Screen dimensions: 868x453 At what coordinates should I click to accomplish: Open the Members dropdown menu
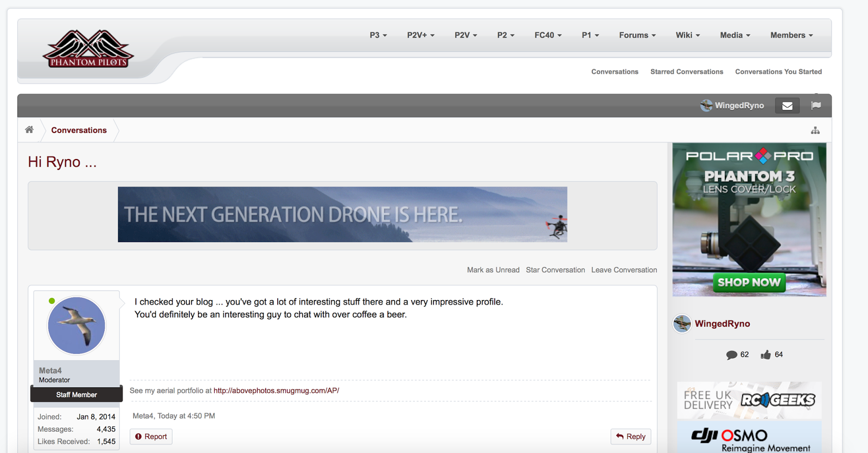click(x=792, y=35)
